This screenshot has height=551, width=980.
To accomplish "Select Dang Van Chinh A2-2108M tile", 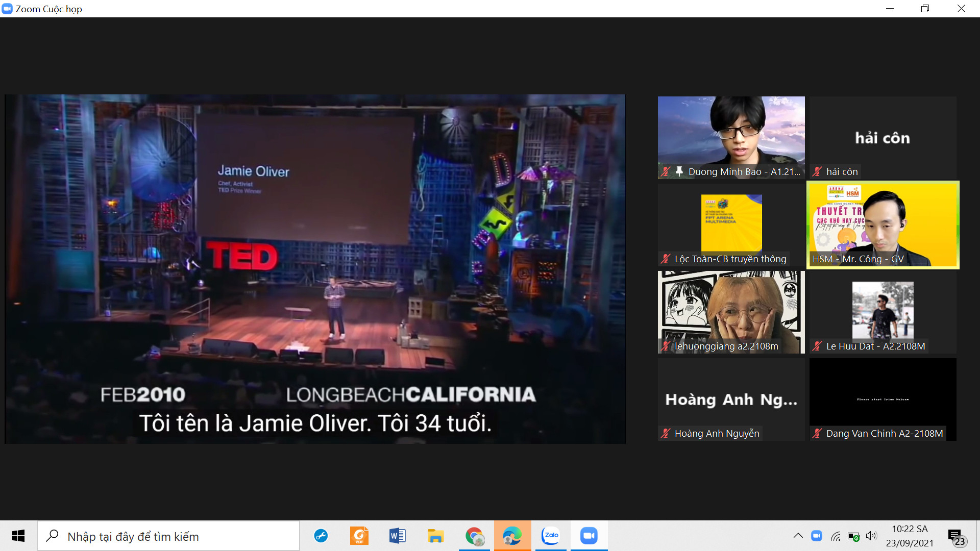I will [x=883, y=399].
